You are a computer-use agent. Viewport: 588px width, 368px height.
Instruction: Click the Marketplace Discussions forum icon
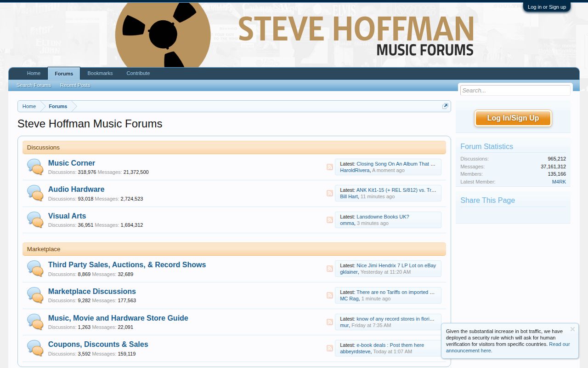point(35,295)
